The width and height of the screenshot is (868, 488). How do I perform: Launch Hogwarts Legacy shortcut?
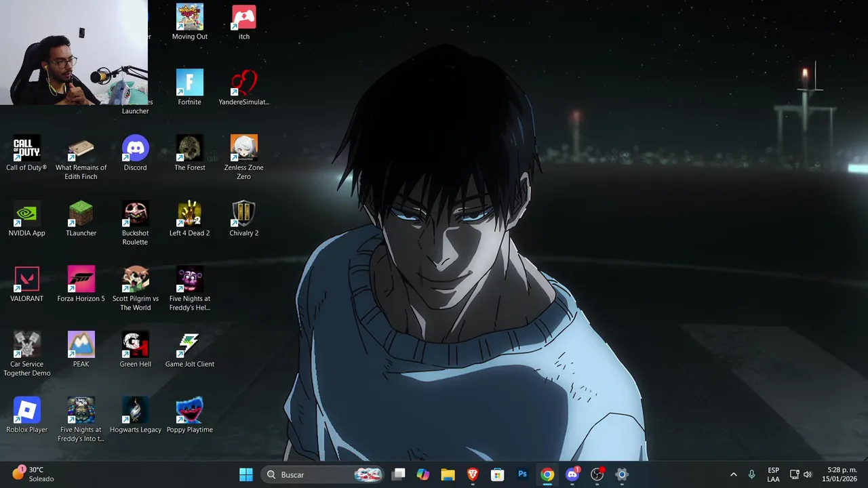point(136,416)
